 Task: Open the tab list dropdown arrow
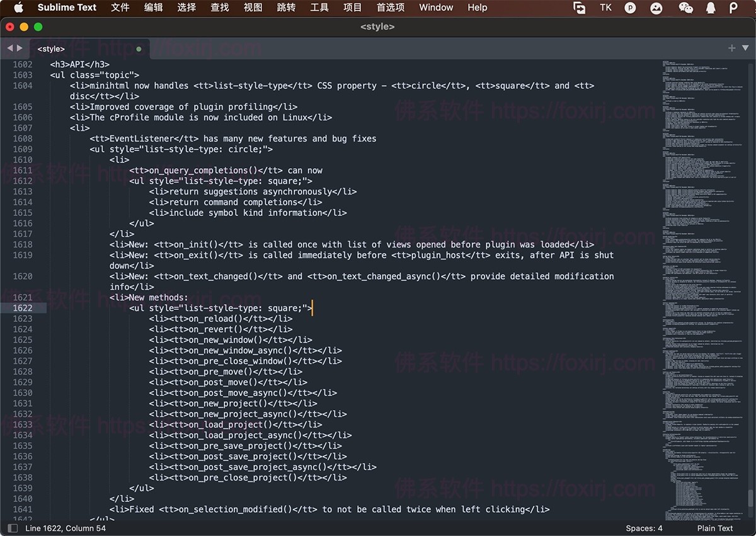[x=745, y=48]
